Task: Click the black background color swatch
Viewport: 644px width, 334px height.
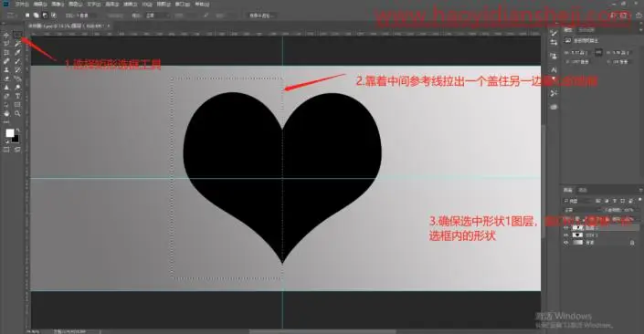Action: 16,140
